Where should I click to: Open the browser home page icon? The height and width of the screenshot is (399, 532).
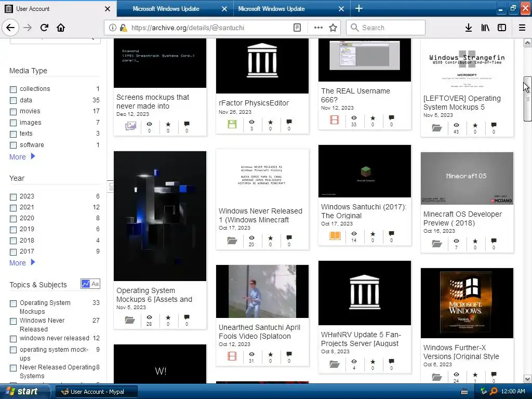(x=61, y=28)
